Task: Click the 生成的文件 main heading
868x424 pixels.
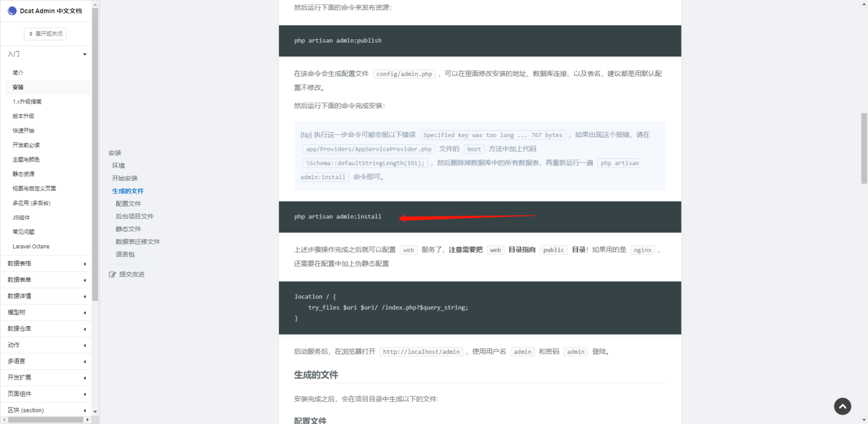Action: click(316, 375)
